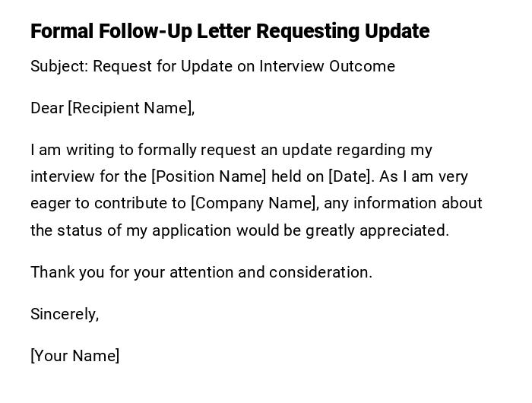Screen dimensions: 532x403
Task: Select the [Company Name] placeholder
Action: pyautogui.click(x=254, y=203)
